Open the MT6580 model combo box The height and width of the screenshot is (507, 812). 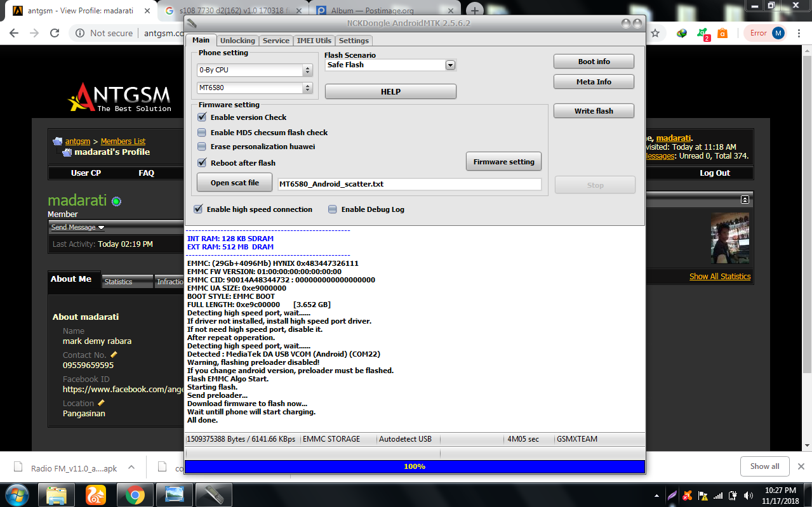[x=255, y=88]
